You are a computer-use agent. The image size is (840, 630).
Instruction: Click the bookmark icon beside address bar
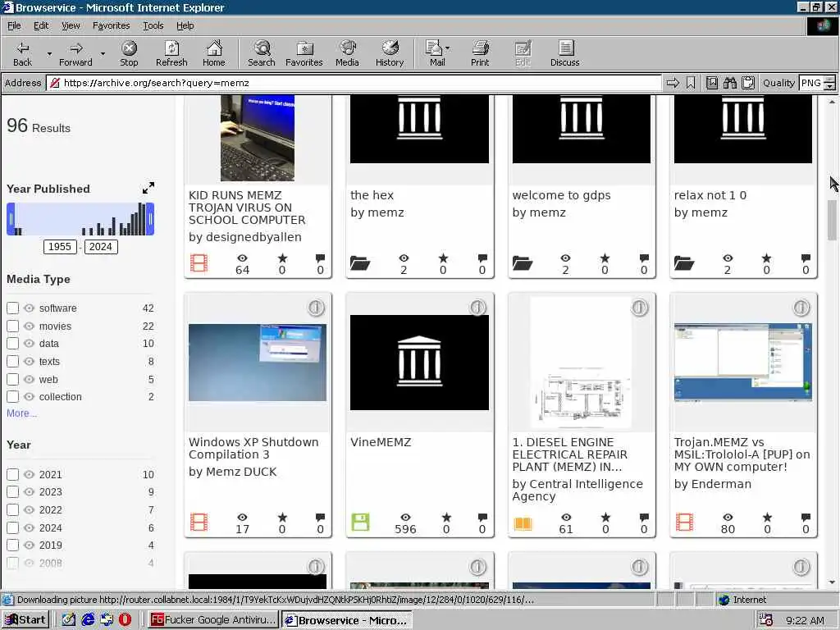click(691, 83)
